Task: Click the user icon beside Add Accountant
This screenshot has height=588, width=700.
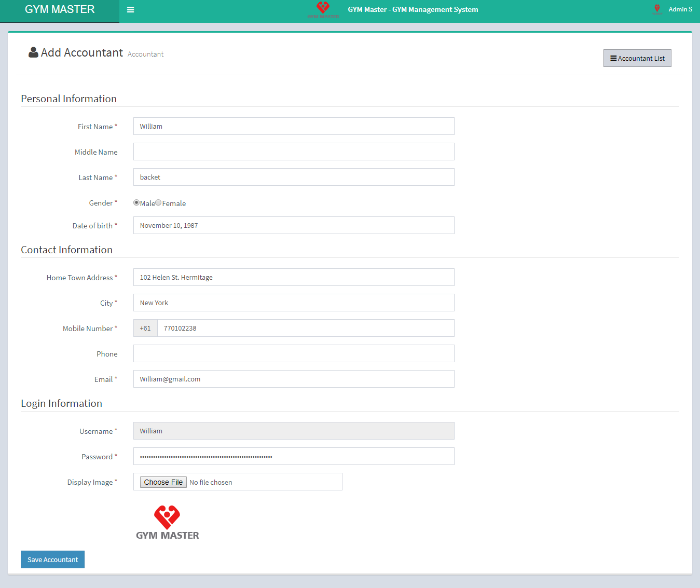Action: [x=33, y=52]
